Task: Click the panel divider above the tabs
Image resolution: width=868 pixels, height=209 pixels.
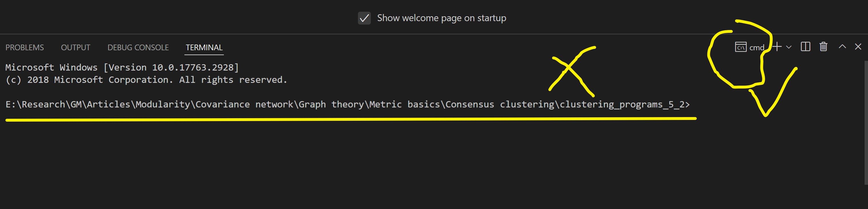Action: pos(434,34)
